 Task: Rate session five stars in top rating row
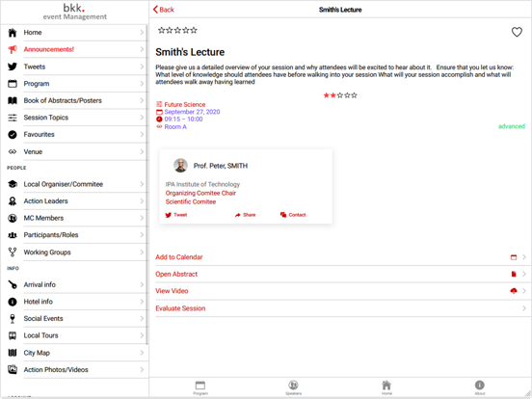click(x=194, y=30)
